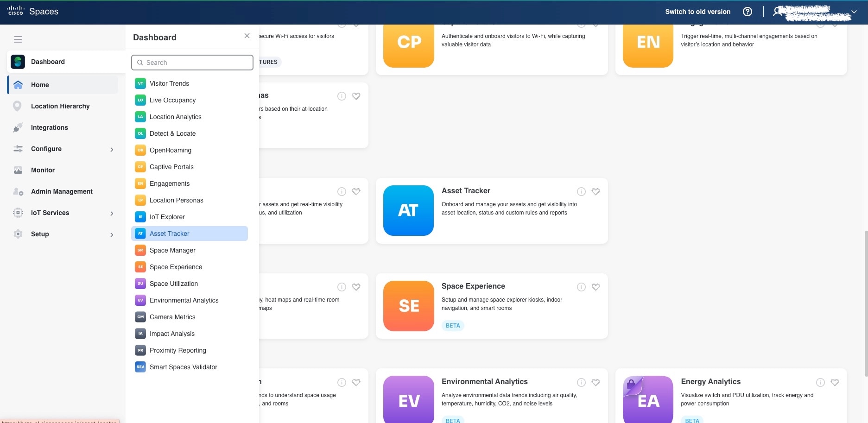Close the Dashboard flyout panel
The image size is (868, 423).
point(247,36)
